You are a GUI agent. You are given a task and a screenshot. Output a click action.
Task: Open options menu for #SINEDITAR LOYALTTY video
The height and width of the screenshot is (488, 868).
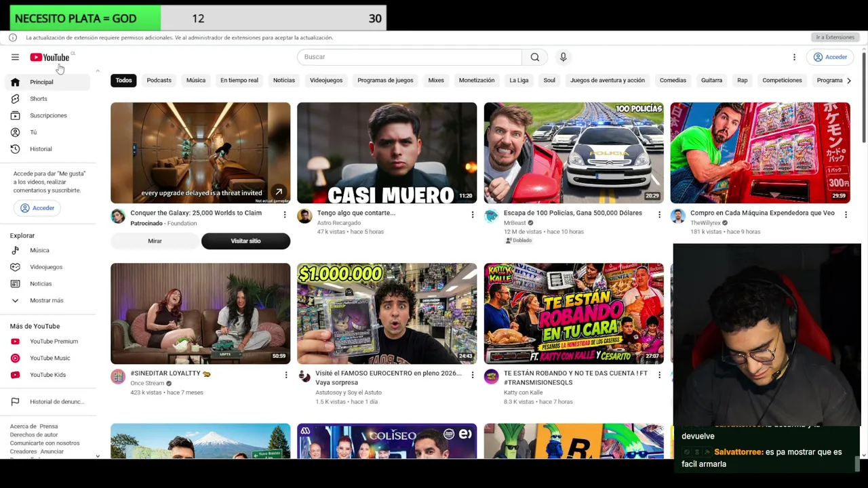tap(285, 375)
